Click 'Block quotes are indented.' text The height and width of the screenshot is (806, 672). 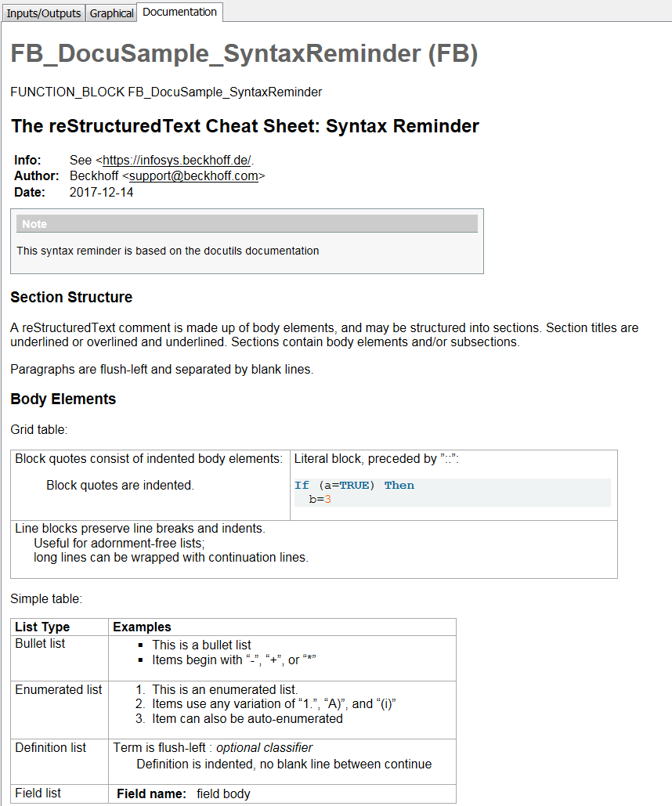[121, 486]
